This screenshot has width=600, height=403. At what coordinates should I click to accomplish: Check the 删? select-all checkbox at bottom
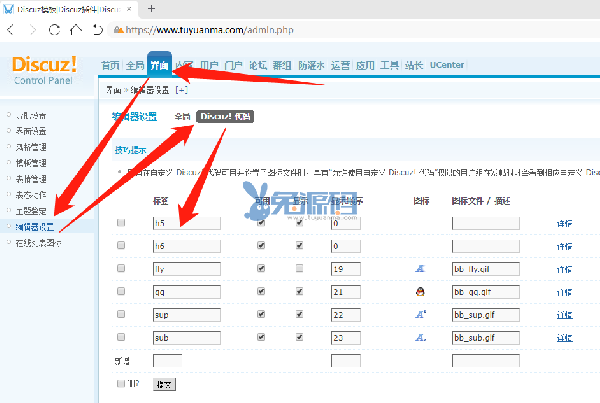[x=121, y=383]
